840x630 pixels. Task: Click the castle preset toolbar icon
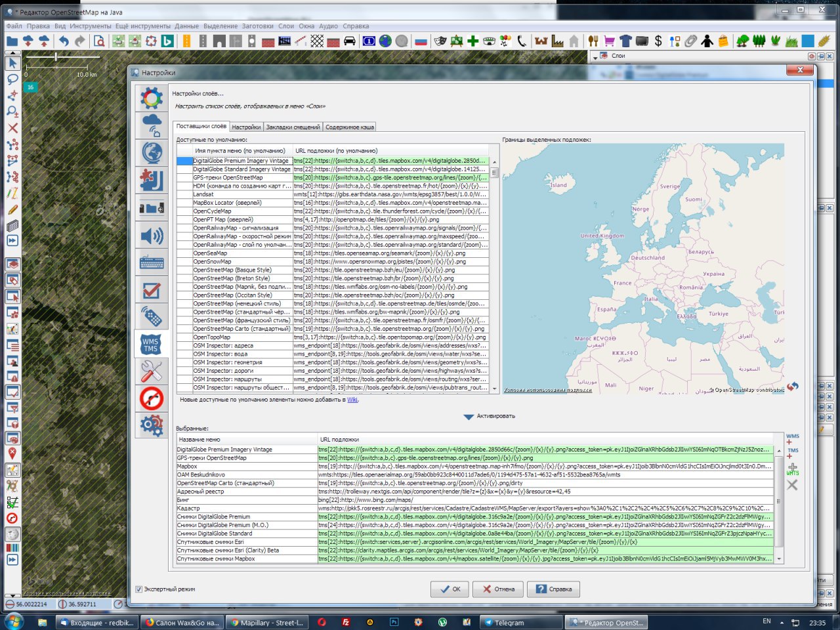coord(541,41)
